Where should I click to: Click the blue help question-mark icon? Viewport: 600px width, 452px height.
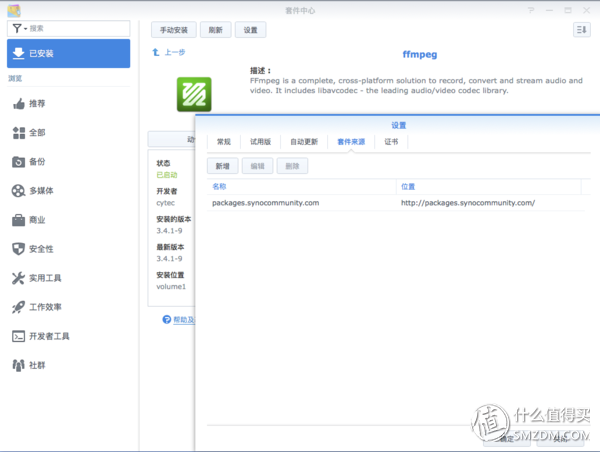[x=166, y=319]
